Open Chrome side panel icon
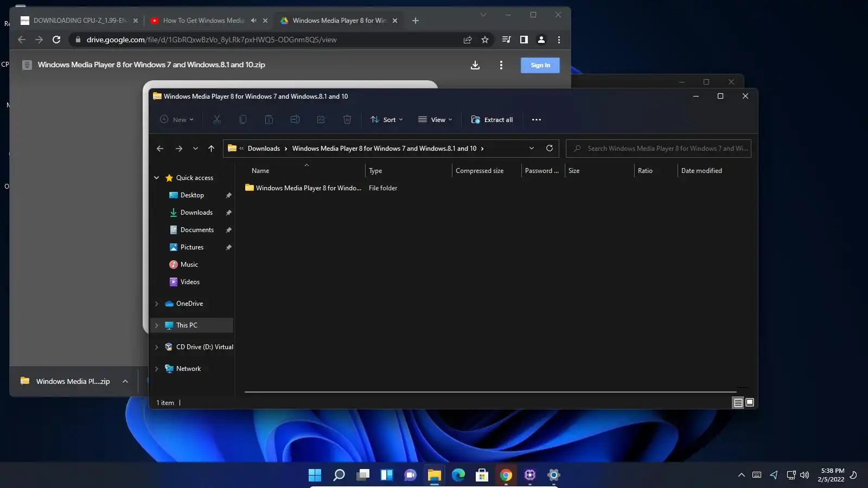 (524, 40)
